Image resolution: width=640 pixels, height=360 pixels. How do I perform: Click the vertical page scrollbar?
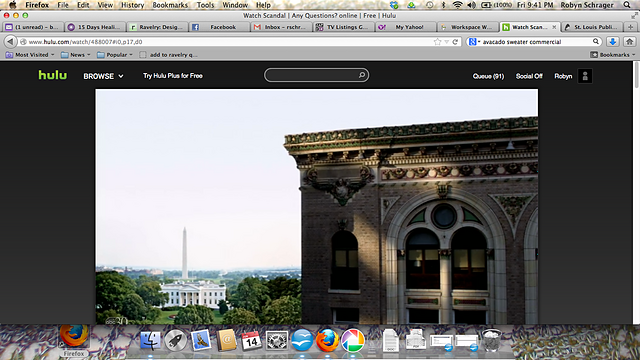636,192
